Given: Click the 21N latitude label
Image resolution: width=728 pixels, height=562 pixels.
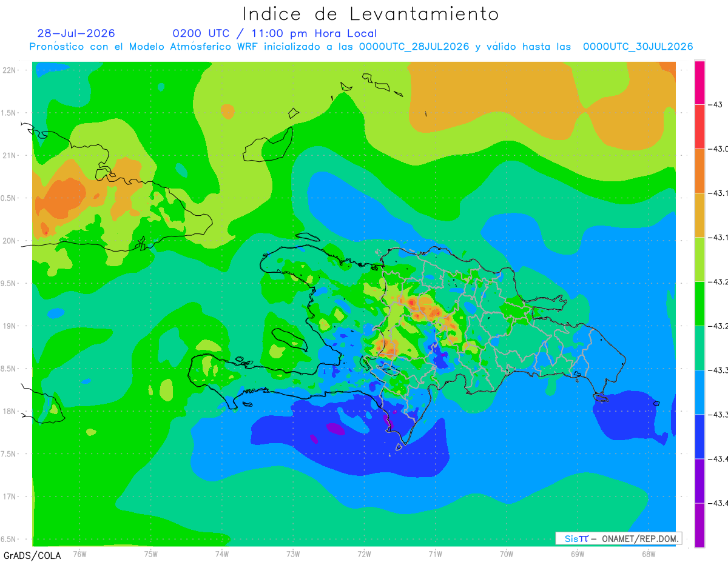Looking at the screenshot, I should point(10,156).
